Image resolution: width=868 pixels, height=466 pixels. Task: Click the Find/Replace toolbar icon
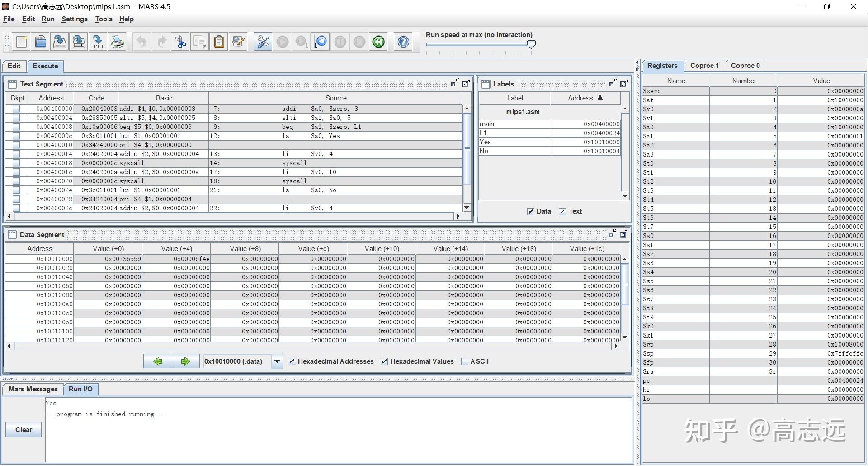(x=238, y=42)
